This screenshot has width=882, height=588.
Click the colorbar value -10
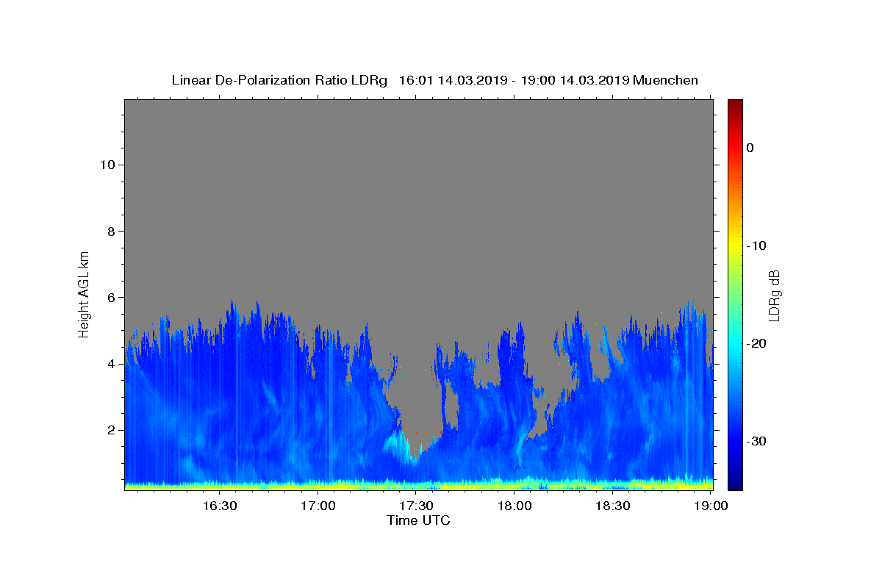coord(757,245)
